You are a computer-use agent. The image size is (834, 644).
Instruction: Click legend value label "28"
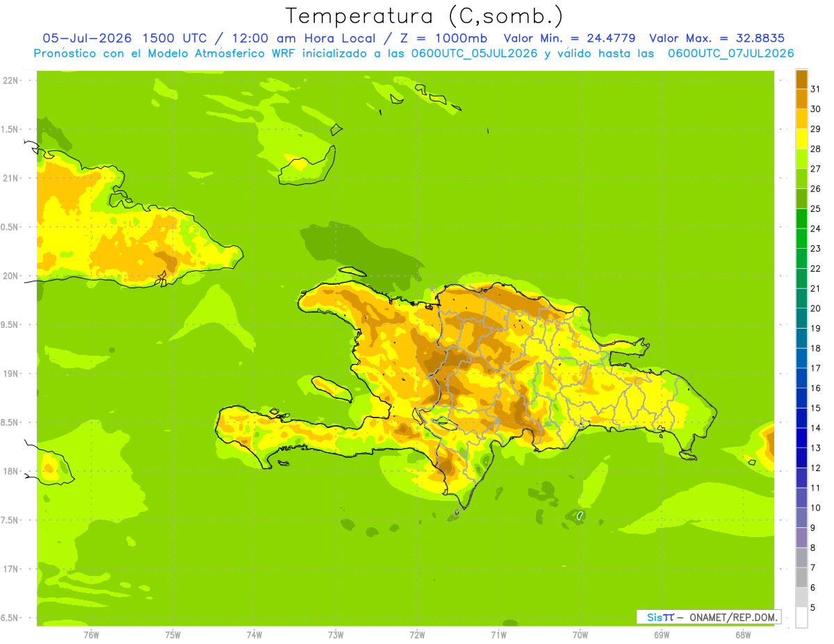(x=815, y=149)
